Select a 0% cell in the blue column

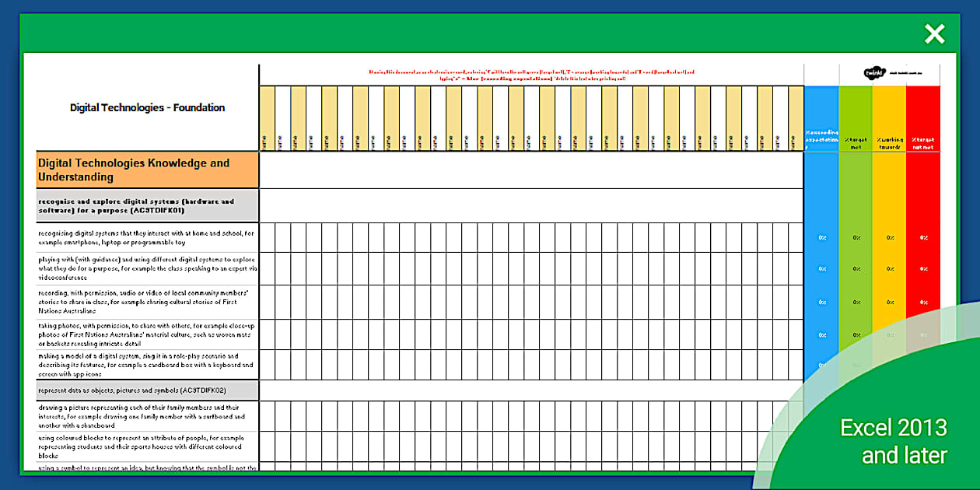pyautogui.click(x=821, y=238)
